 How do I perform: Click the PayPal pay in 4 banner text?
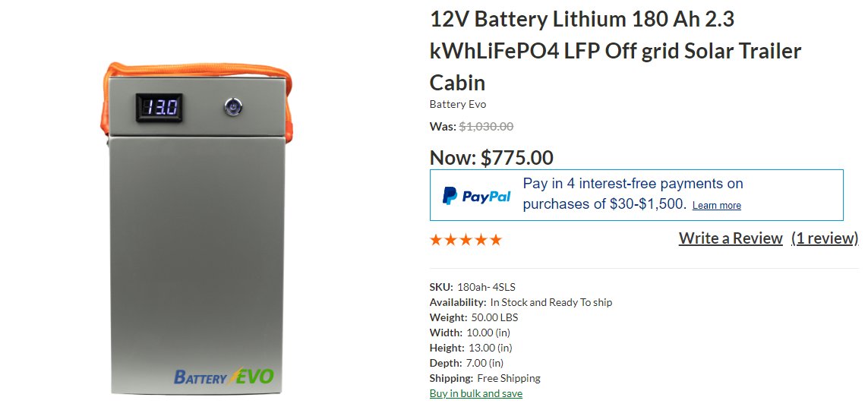click(x=633, y=194)
